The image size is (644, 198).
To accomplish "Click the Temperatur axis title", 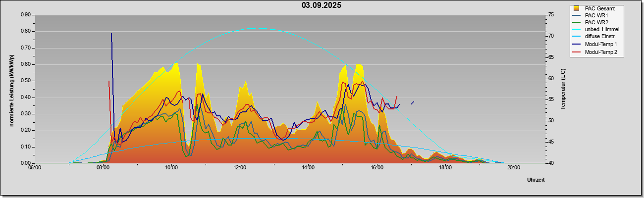I will [x=563, y=89].
